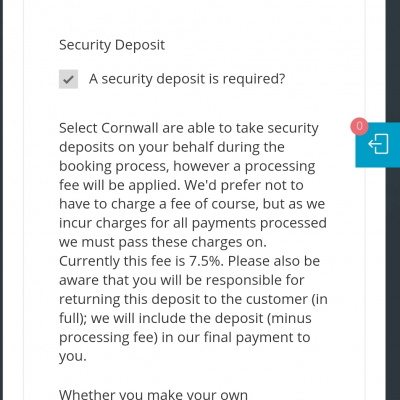This screenshot has height=400, width=400.
Task: Untick the security deposit required checkbox
Action: click(68, 79)
